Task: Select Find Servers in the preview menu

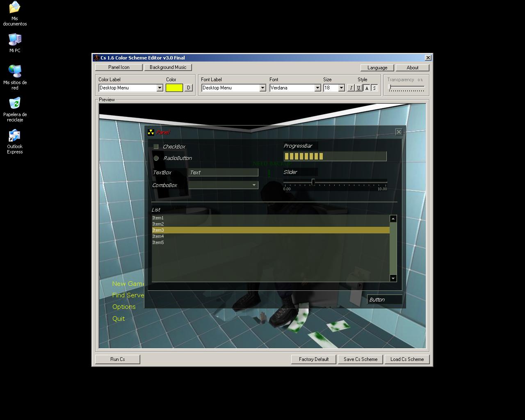Action: point(128,295)
